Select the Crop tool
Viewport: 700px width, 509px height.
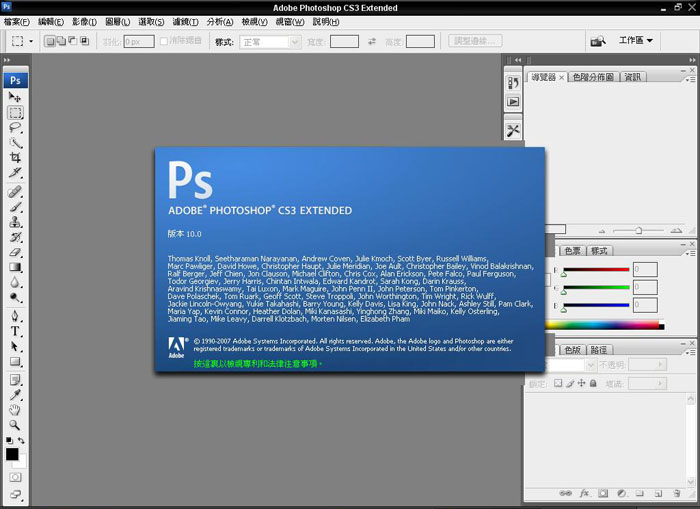(15, 157)
